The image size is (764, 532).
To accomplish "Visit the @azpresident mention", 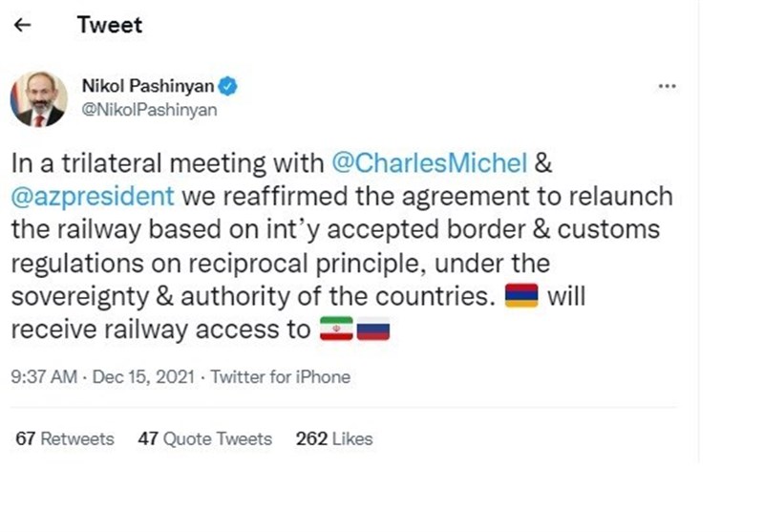I will point(93,197).
